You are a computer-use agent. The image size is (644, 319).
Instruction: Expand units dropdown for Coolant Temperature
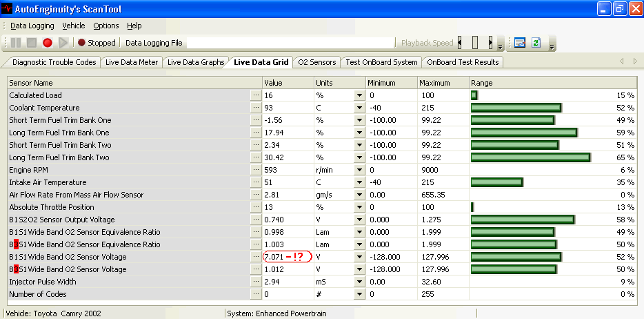[359, 108]
